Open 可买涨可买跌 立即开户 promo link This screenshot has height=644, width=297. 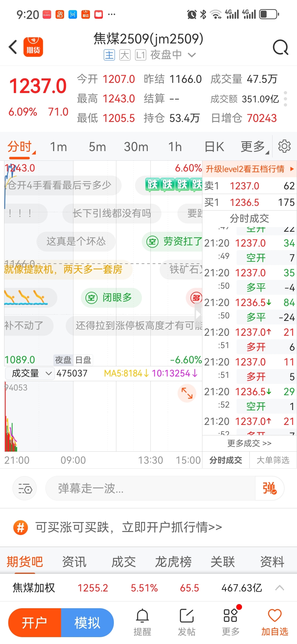pos(129,527)
